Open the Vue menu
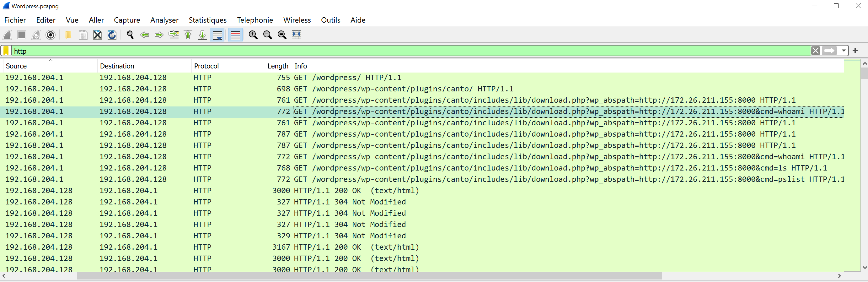The width and height of the screenshot is (868, 282). coord(72,20)
